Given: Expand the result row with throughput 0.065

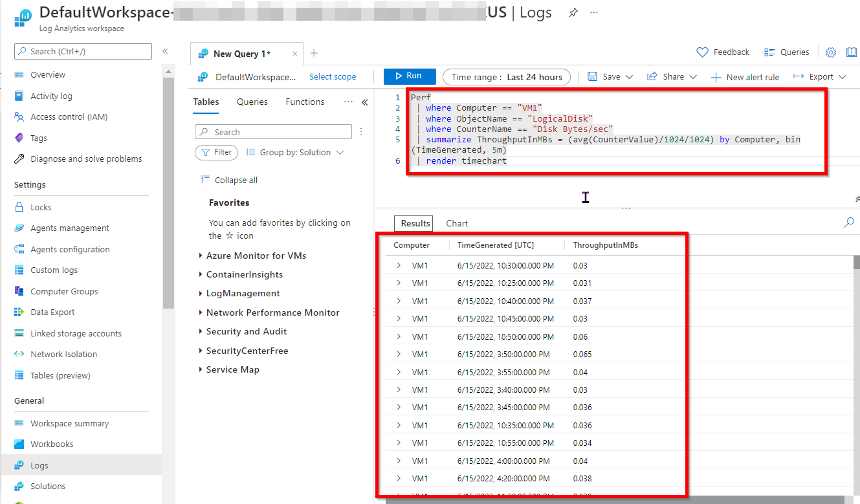Looking at the screenshot, I should (399, 354).
